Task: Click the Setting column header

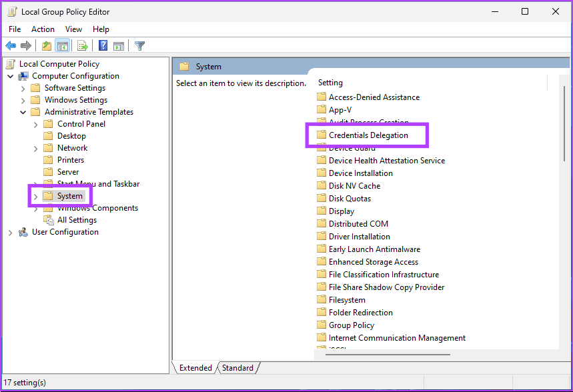Action: (x=330, y=83)
